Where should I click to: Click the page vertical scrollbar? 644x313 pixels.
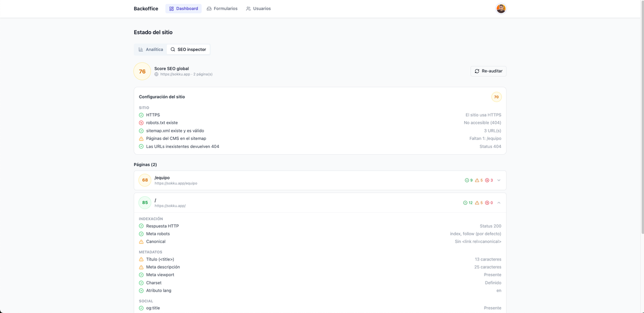(x=641, y=118)
